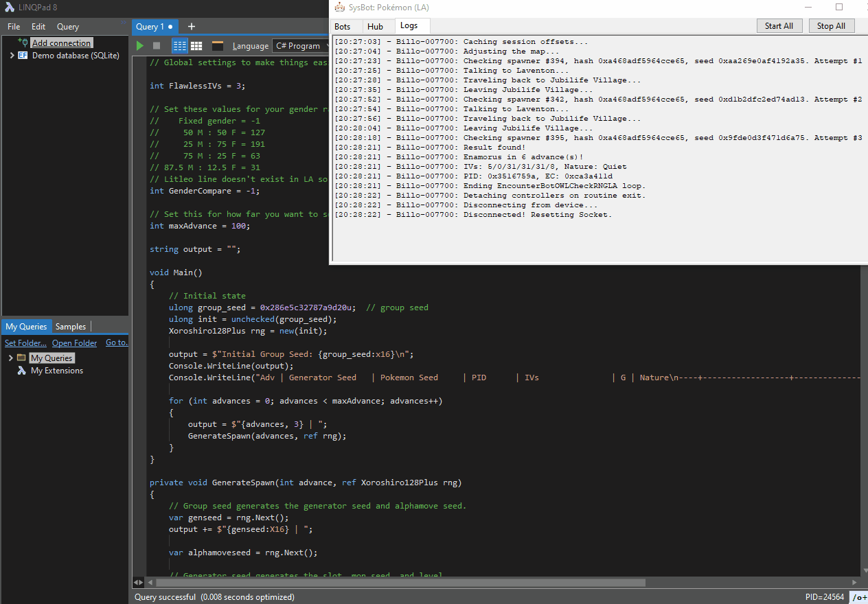Click 'private void GenerateSpawn' method signature line
Screen dimensions: 868x604
[306, 483]
